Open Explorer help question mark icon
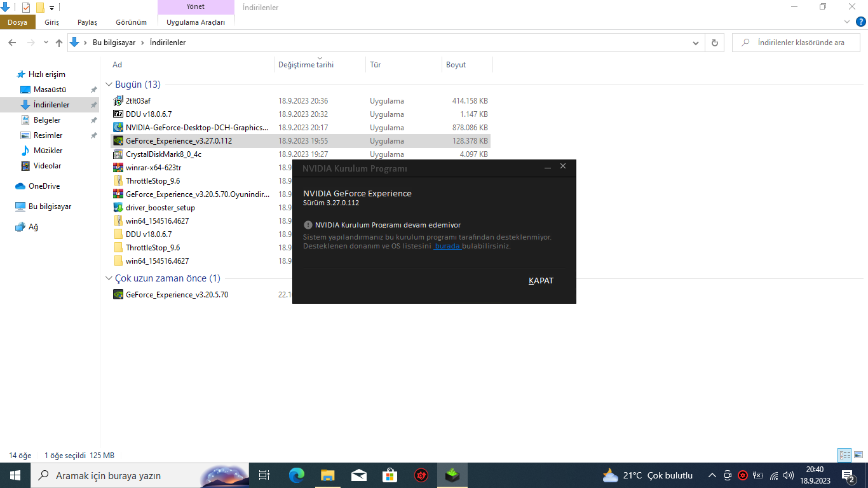 861,22
